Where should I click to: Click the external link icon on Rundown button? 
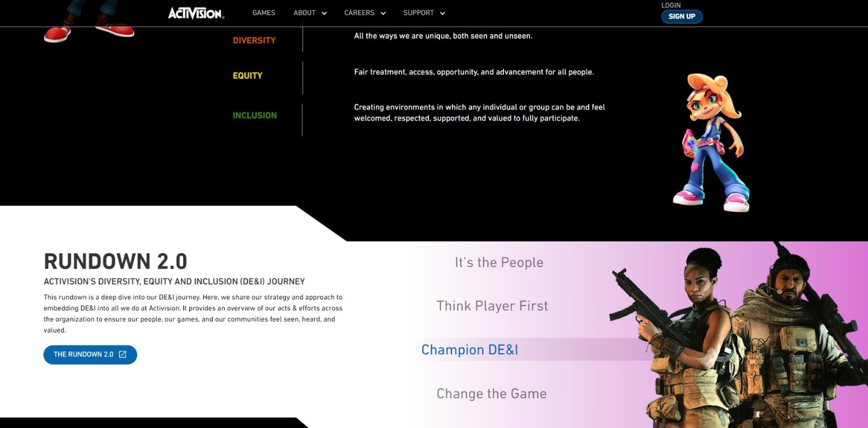tap(123, 354)
